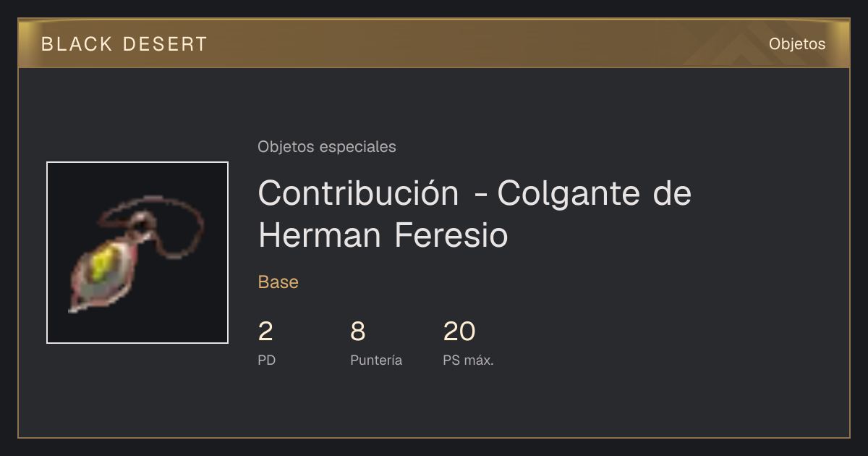This screenshot has height=456, width=868.
Task: Click the Puntería label
Action: (x=376, y=360)
